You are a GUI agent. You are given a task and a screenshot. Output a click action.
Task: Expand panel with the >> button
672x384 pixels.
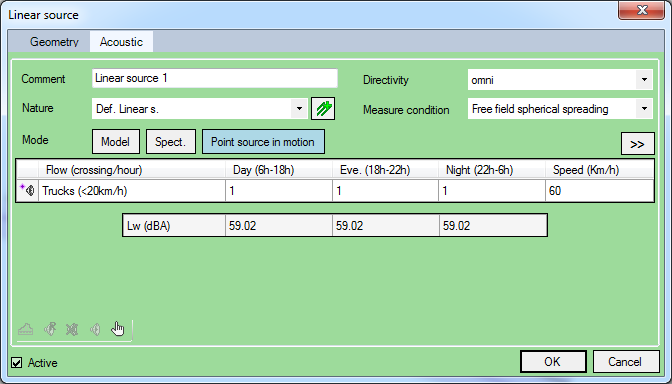[x=637, y=144]
